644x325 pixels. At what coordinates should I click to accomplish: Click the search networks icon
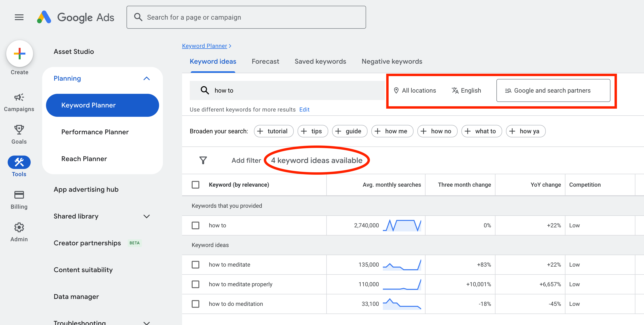coord(508,90)
